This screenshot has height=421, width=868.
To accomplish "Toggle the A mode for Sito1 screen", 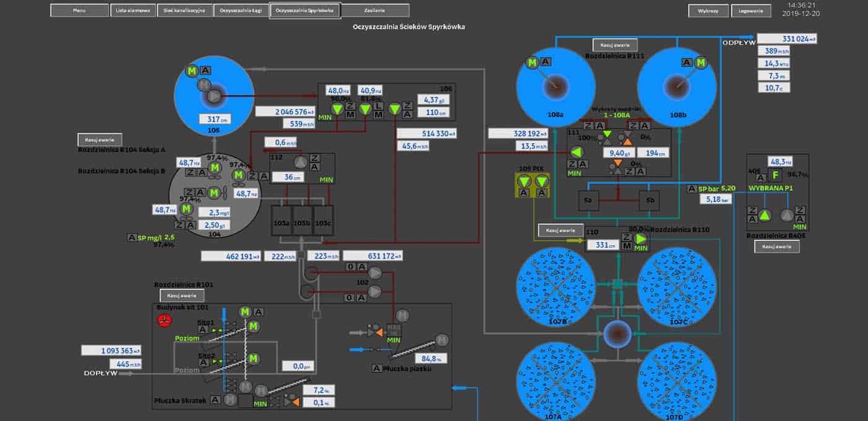I will point(203,330).
